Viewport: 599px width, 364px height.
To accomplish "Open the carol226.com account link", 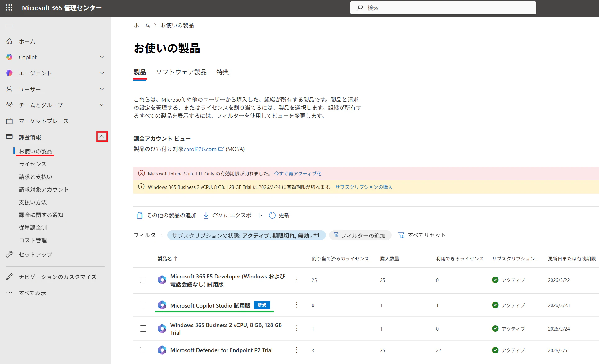I will coord(200,149).
